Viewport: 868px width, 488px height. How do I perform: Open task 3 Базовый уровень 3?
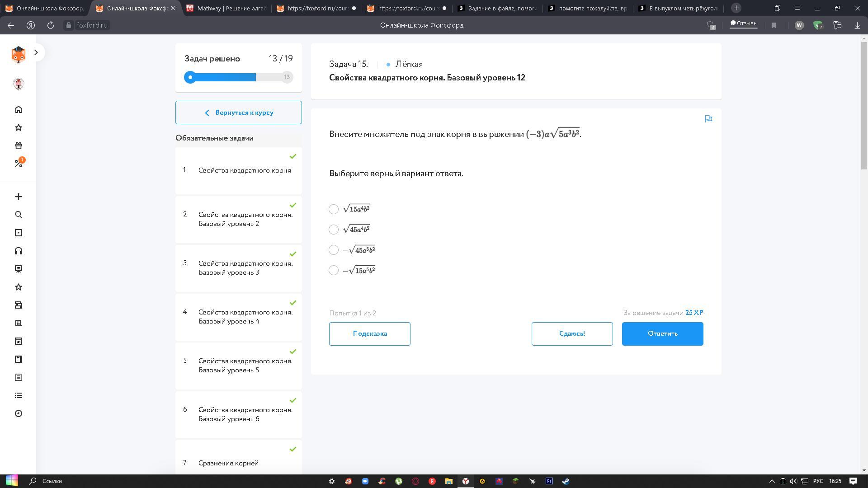(239, 268)
